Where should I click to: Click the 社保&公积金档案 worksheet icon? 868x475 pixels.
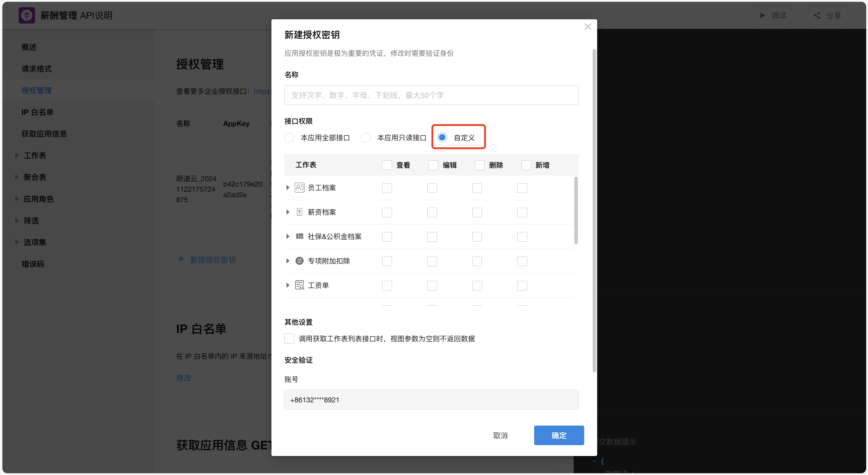click(x=299, y=236)
